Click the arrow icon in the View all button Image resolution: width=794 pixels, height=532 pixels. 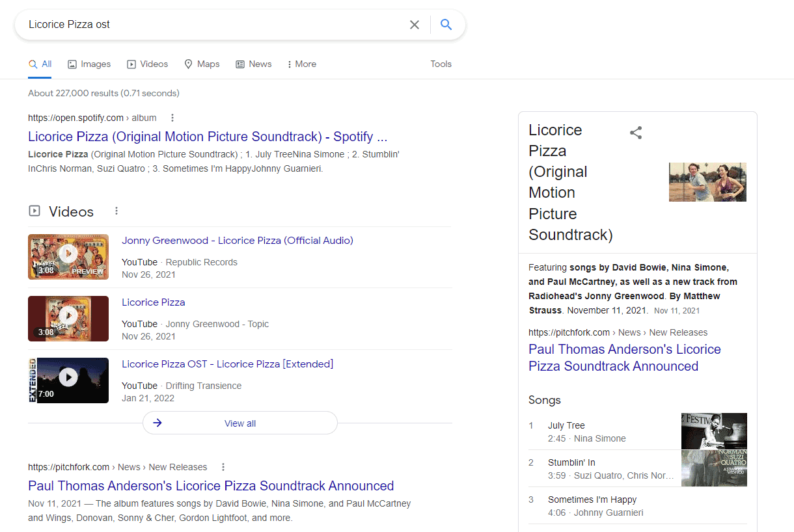[157, 423]
